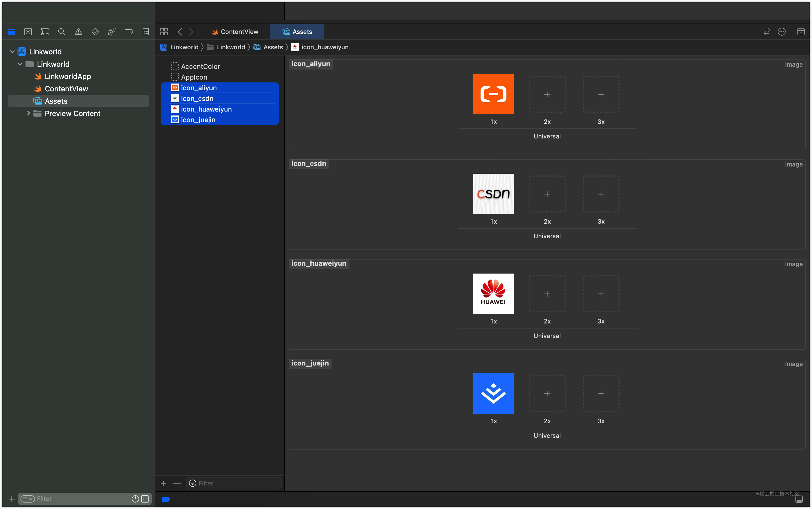Open the Project navigator folder icon
The width and height of the screenshot is (812, 509).
tap(11, 32)
